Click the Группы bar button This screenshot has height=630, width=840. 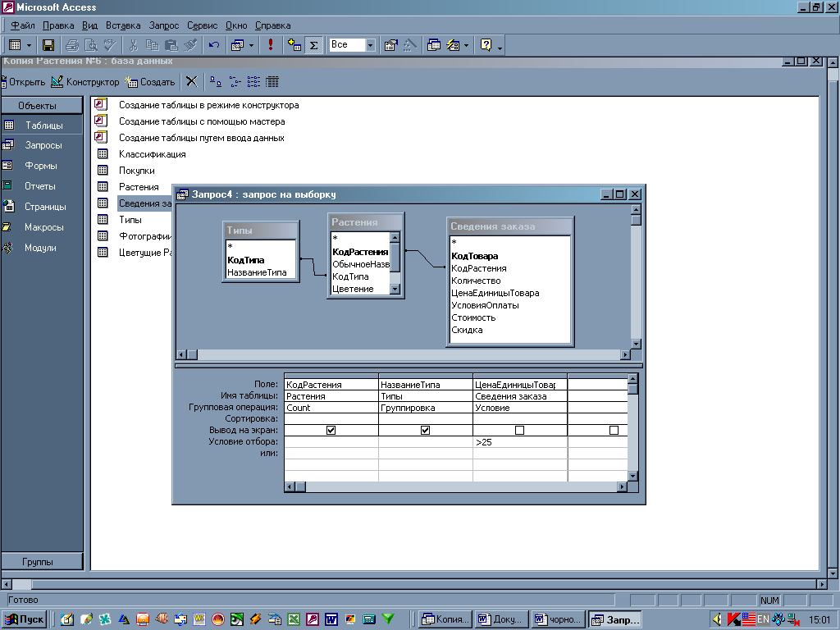[x=42, y=562]
